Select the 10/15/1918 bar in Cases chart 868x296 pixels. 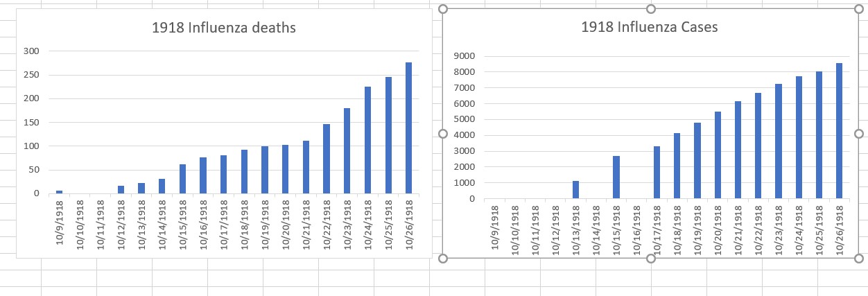point(616,177)
